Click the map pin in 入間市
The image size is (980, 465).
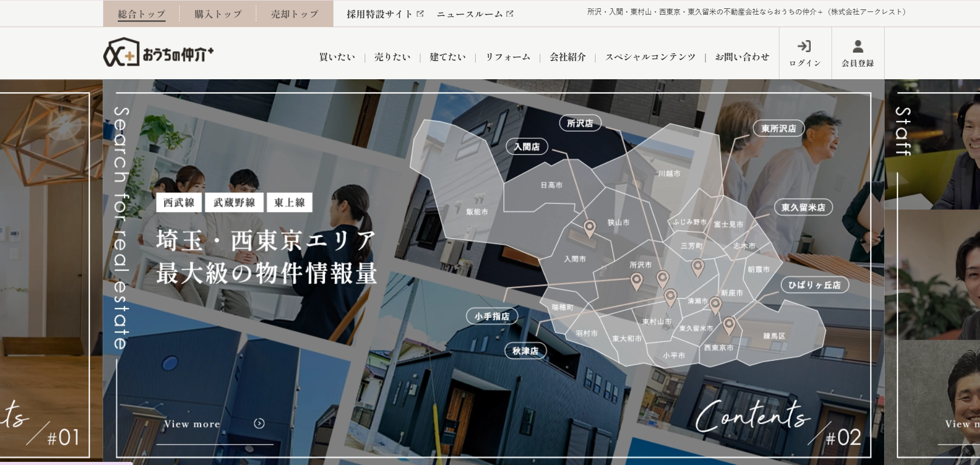tap(589, 229)
